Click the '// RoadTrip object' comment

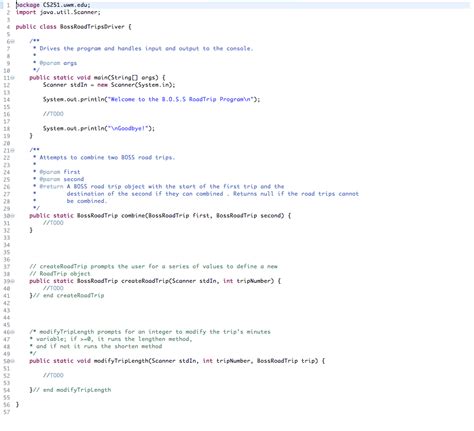tap(60, 274)
